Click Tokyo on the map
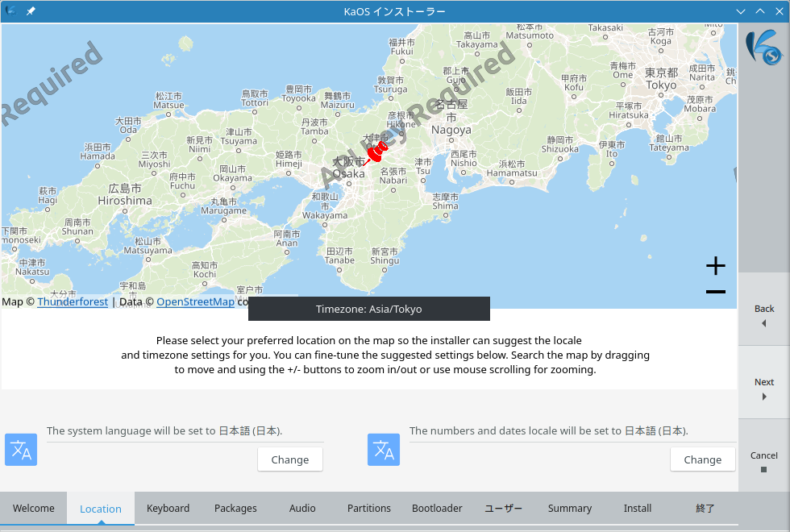The image size is (790, 532). click(x=661, y=79)
